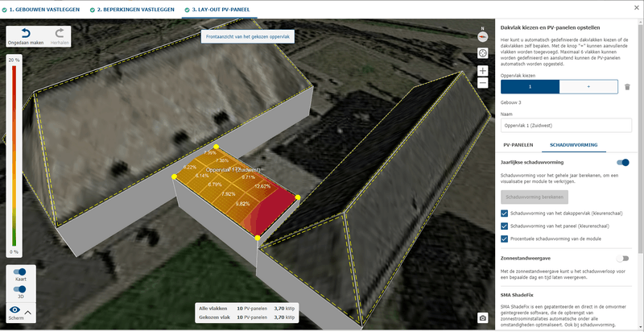Delete the surface with the trash icon
644x332 pixels.
tap(627, 87)
